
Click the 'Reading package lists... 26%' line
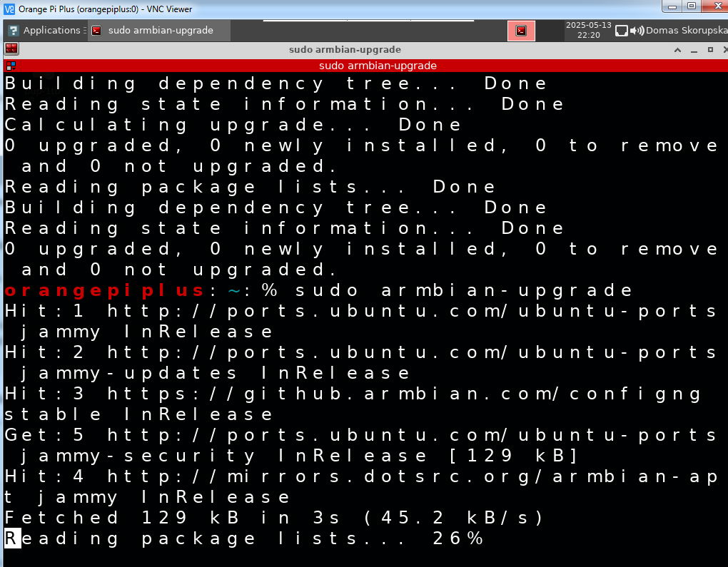pos(244,538)
